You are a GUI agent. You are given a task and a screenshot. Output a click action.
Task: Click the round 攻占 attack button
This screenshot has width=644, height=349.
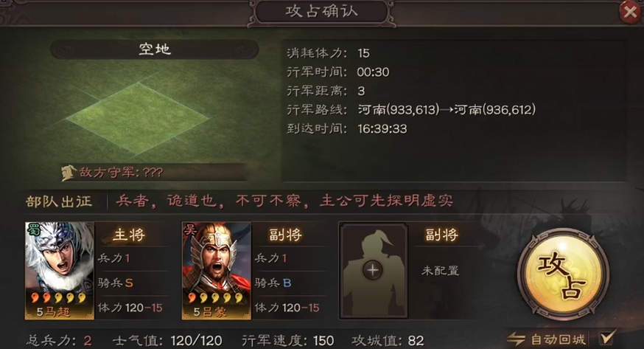pos(563,274)
